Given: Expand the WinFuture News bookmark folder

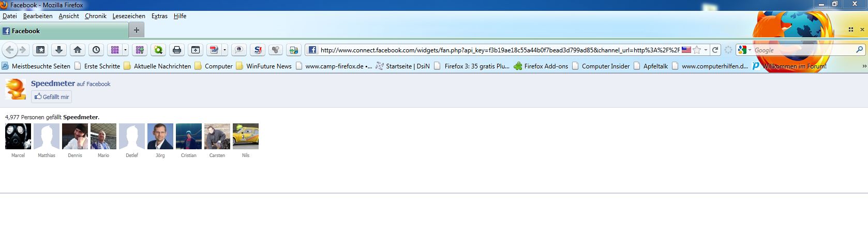Looking at the screenshot, I should click(264, 66).
